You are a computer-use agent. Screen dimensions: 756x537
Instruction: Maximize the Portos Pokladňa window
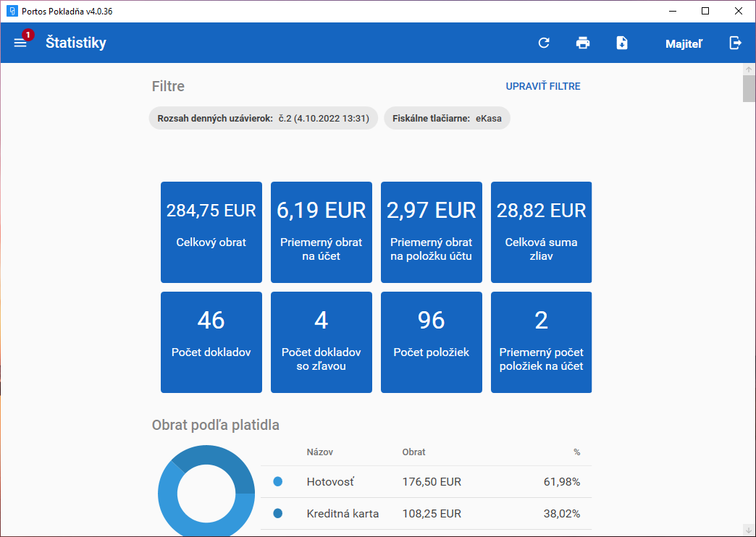(705, 11)
